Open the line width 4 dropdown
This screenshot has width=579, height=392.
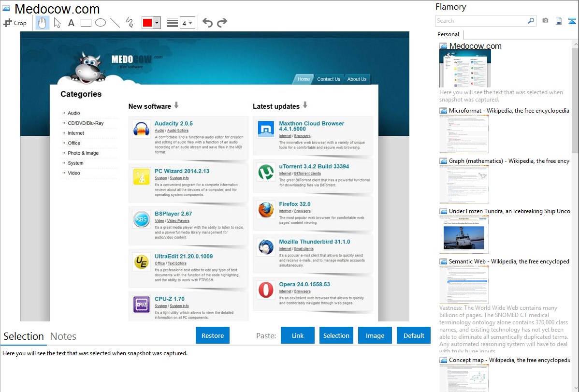click(187, 23)
